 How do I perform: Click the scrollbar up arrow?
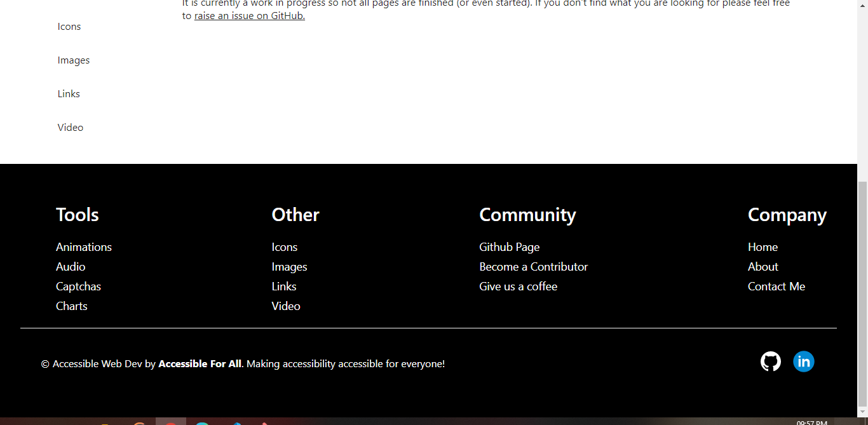coord(863,5)
